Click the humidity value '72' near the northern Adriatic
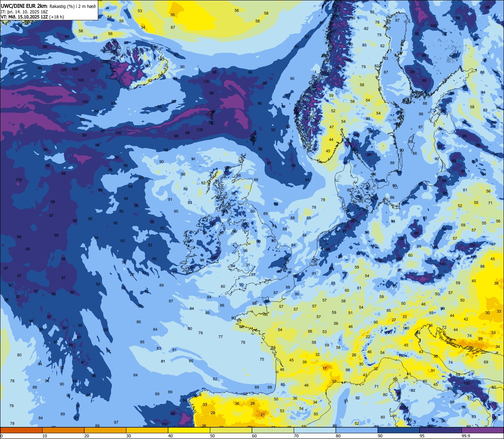The width and height of the screenshot is (504, 439). coord(444,328)
